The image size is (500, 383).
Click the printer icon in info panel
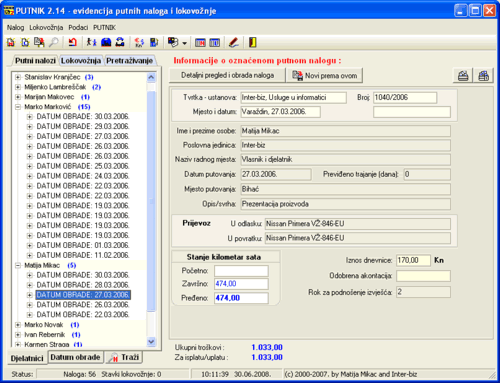[x=463, y=76]
